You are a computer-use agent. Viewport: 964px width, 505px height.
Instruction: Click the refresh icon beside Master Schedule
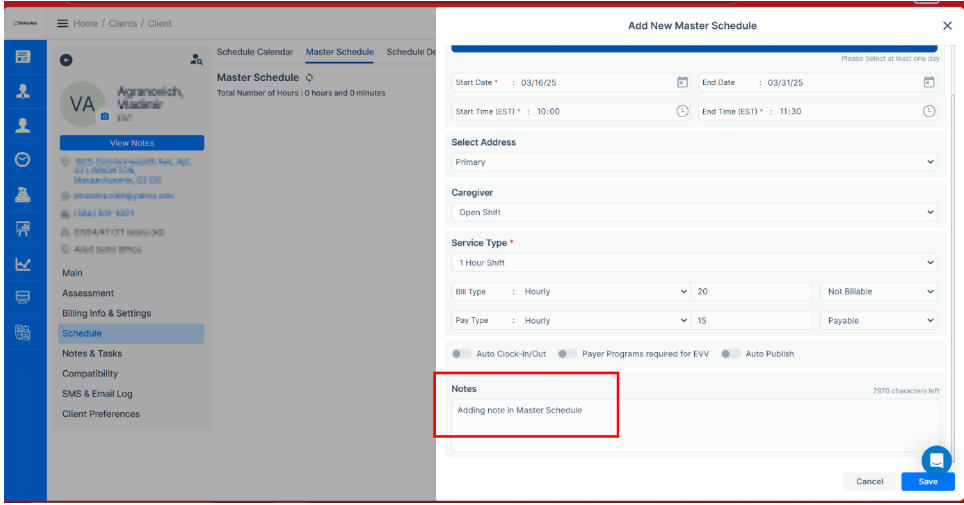point(310,77)
